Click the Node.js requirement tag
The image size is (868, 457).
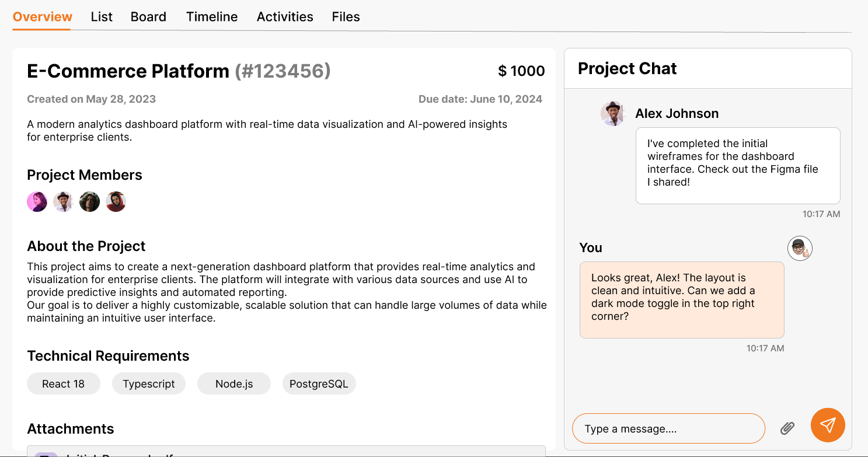(234, 383)
